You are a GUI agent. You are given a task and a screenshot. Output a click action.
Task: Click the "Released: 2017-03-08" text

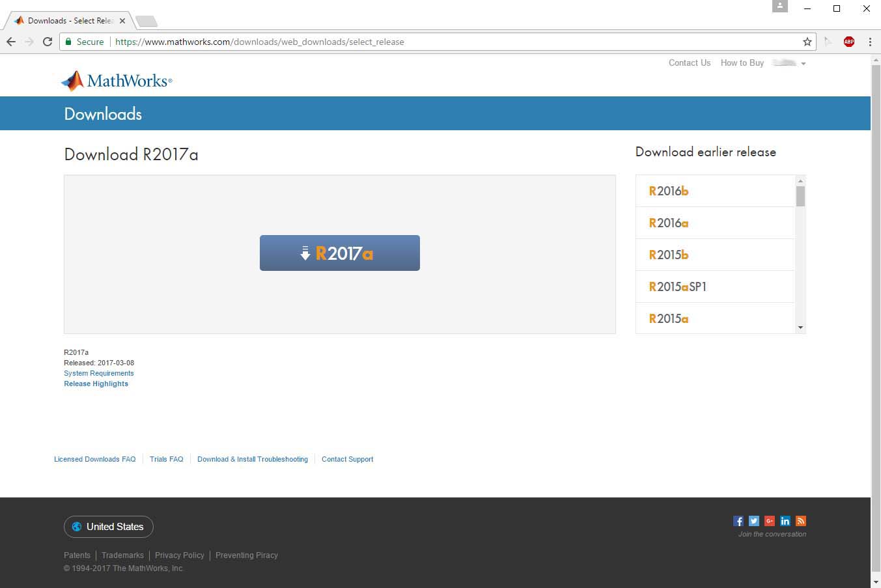click(99, 363)
